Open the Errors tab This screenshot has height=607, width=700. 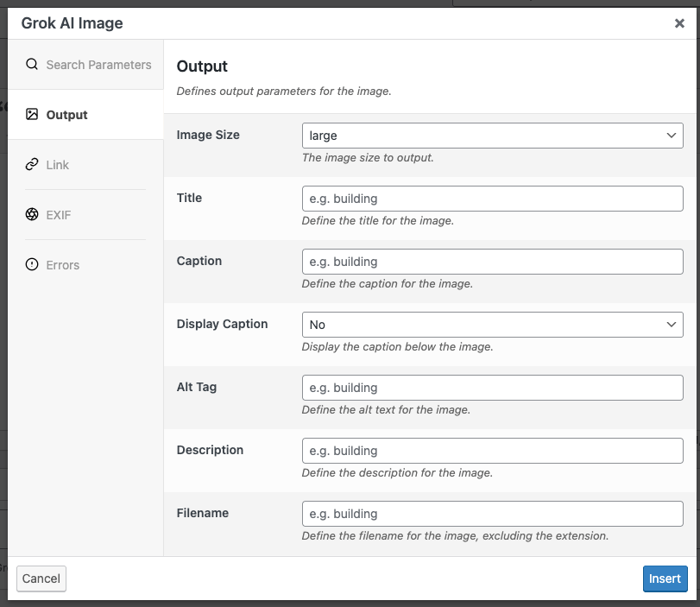pos(85,265)
